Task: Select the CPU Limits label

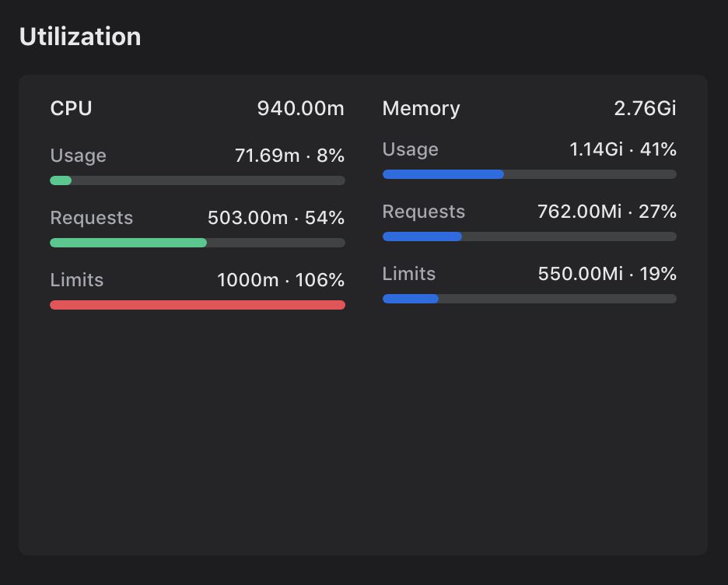Action: pos(76,280)
